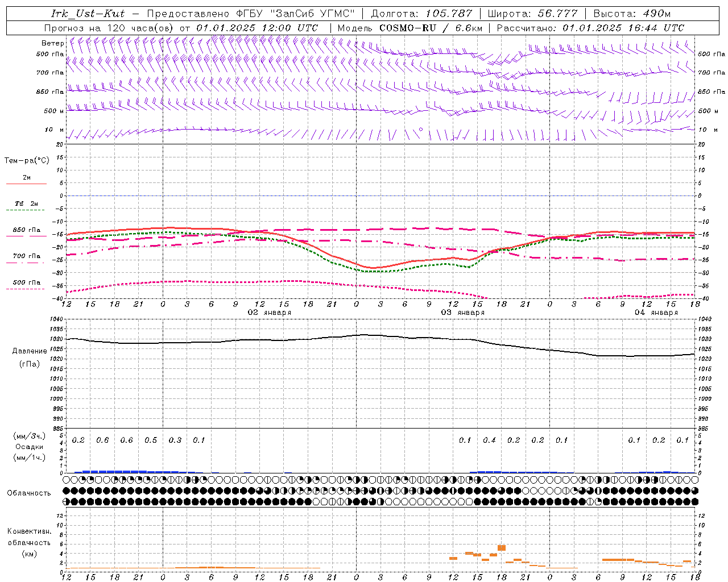Click the solid line sample under the 2м legend
728x582 pixels.
[x=26, y=184]
